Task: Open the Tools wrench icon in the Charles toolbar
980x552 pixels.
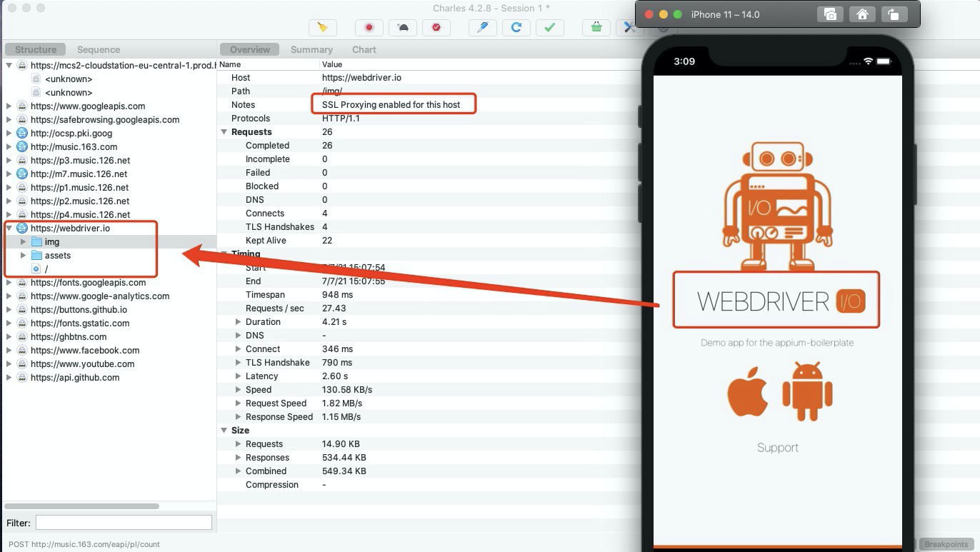Action: pyautogui.click(x=629, y=28)
